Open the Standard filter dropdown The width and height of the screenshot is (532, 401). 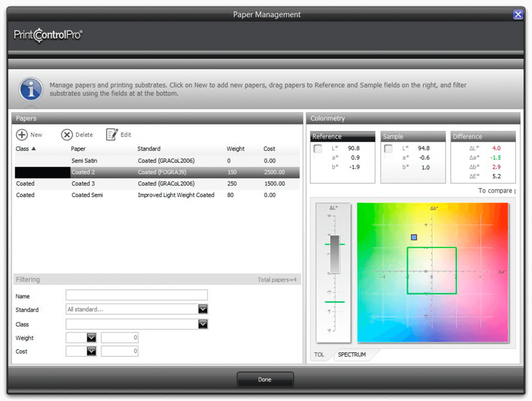tap(203, 309)
